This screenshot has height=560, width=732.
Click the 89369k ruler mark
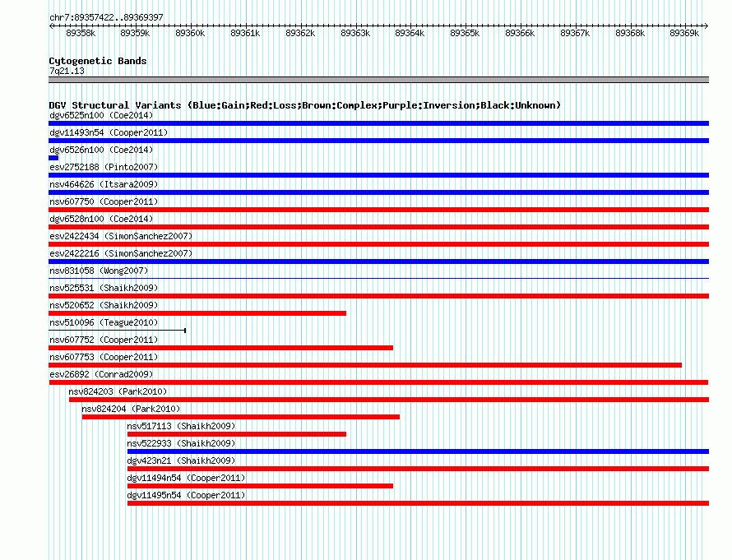[684, 33]
